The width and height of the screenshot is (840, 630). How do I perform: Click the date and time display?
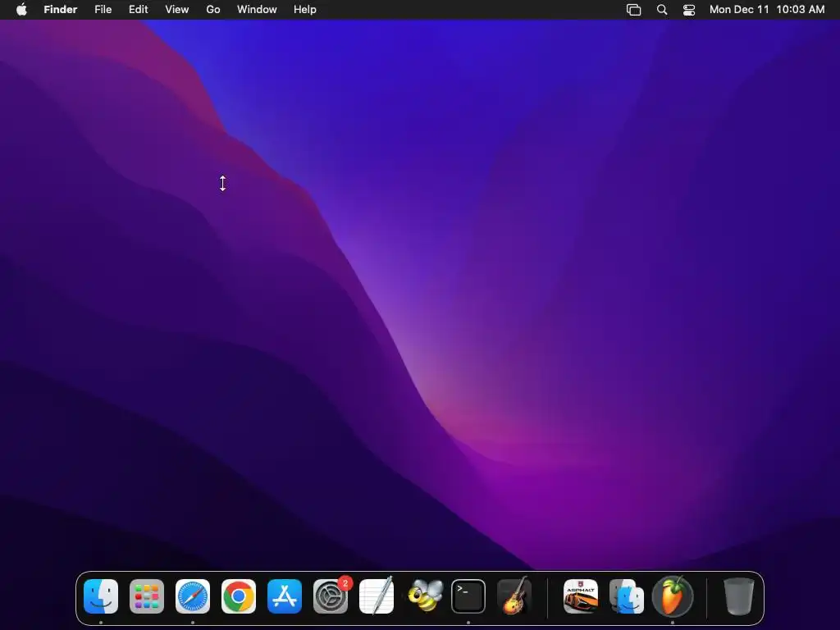click(x=767, y=10)
